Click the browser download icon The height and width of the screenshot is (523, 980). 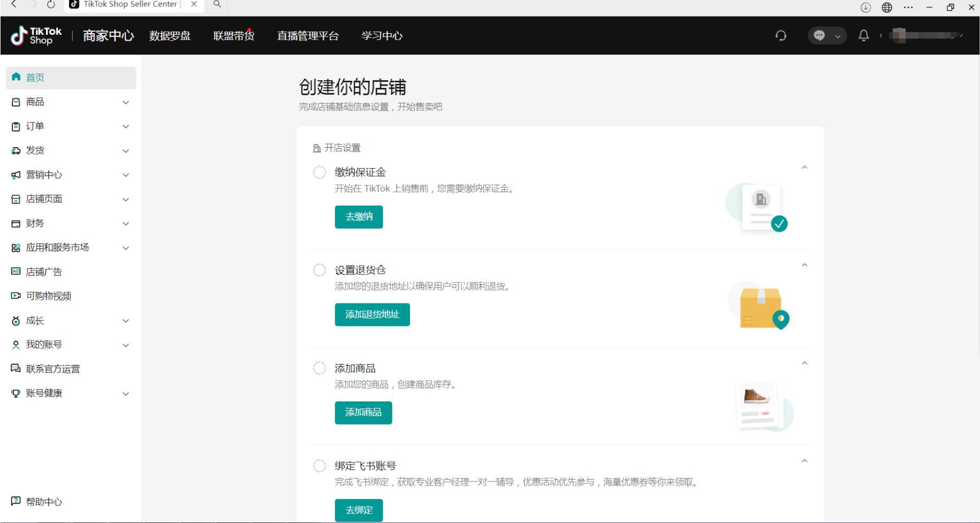click(865, 7)
